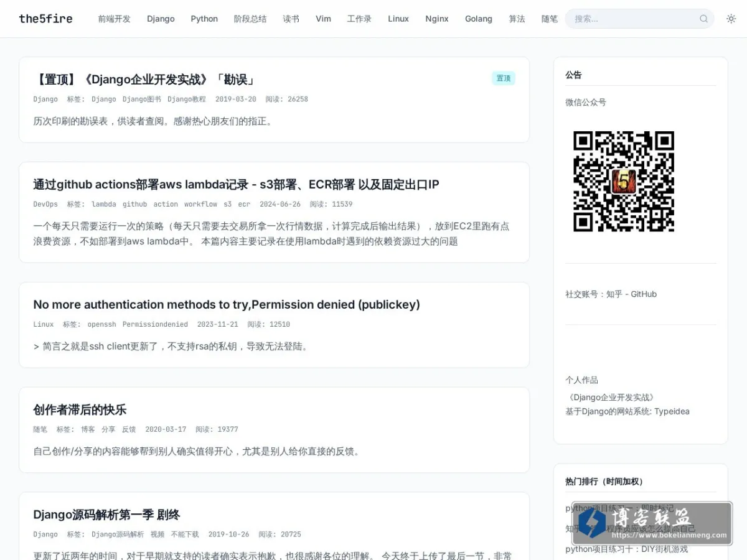Select the Django图书 tag

point(141,99)
